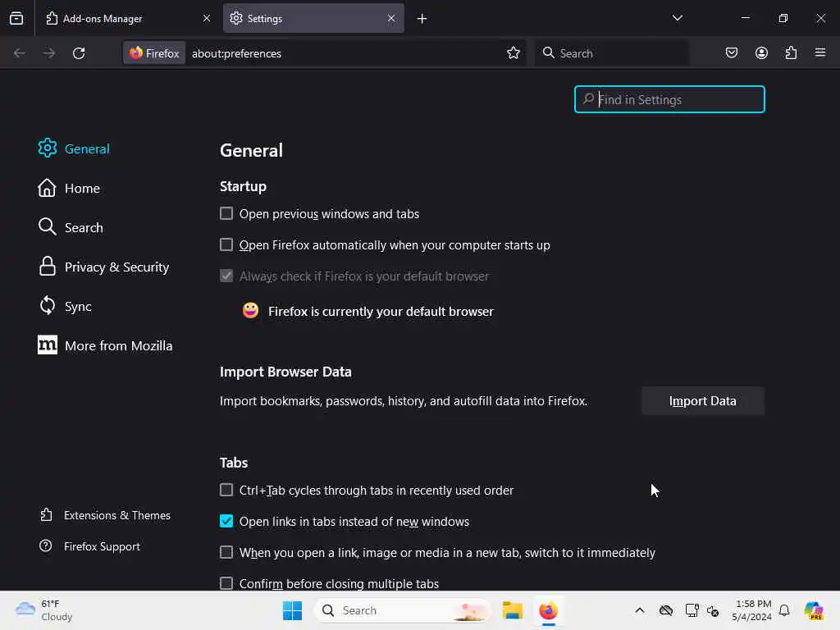The height and width of the screenshot is (630, 840).
Task: Show hidden tray icons chevron
Action: pos(640,610)
